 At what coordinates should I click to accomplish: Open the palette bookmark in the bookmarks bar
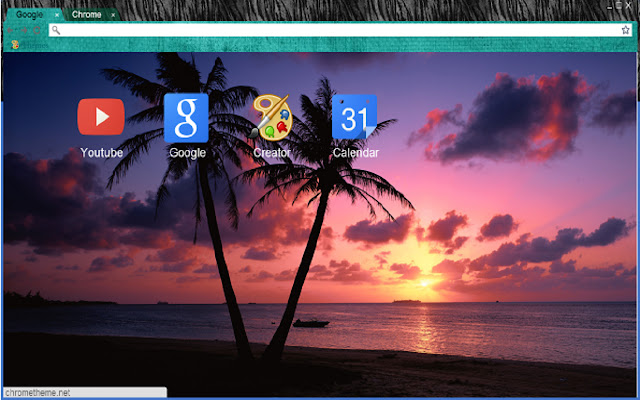click(15, 45)
